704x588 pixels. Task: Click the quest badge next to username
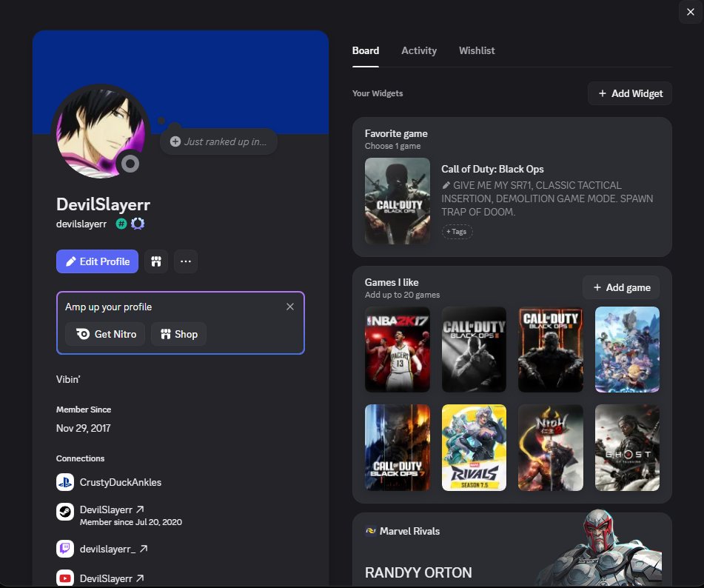point(138,224)
